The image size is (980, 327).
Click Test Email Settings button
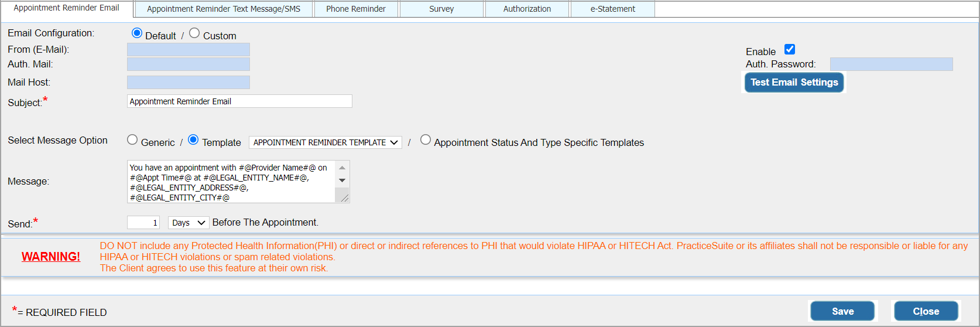794,83
